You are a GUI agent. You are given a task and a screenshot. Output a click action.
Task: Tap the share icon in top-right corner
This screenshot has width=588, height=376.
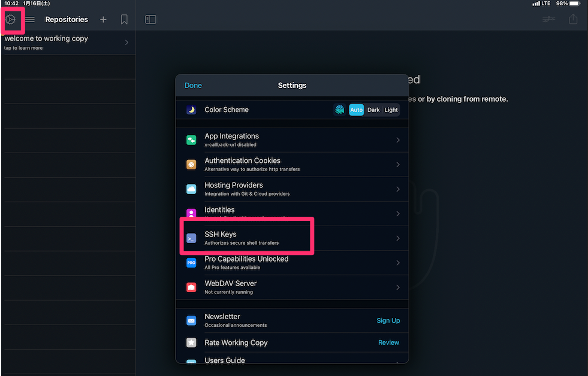tap(573, 19)
